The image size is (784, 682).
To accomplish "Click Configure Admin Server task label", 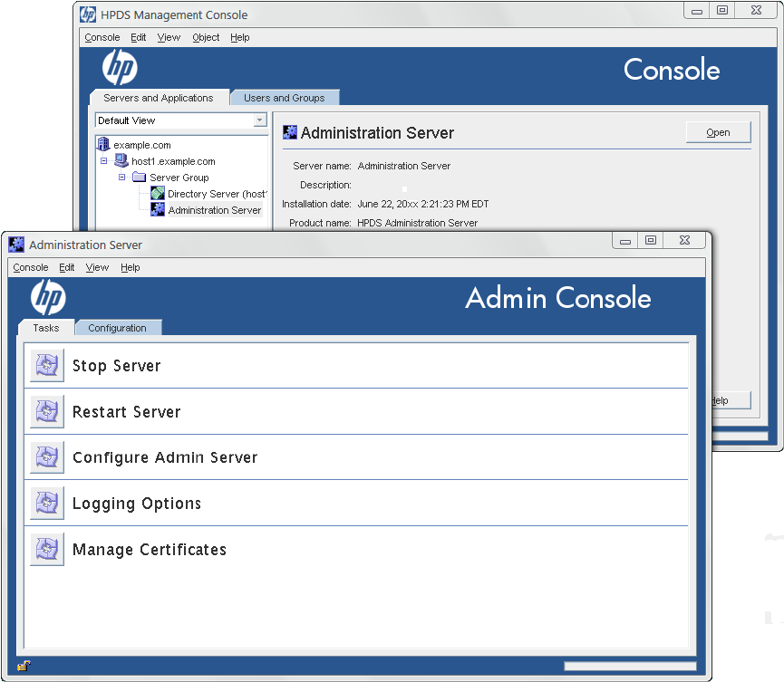I will [x=165, y=457].
